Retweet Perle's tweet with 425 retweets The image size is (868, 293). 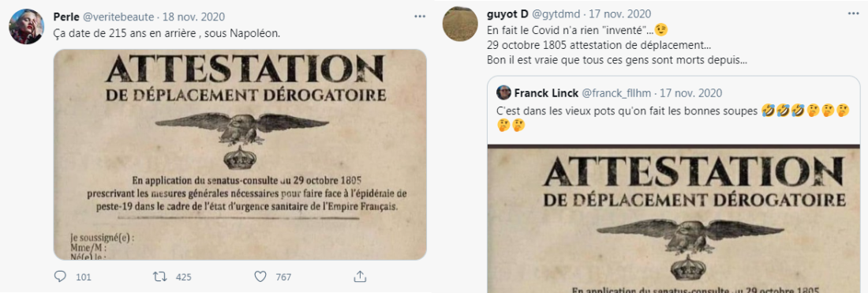[x=157, y=276]
